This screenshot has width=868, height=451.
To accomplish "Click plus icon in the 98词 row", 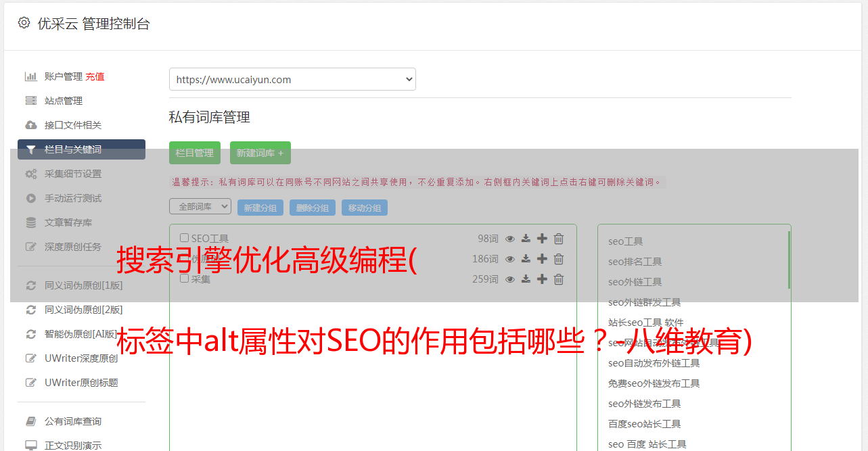I will click(x=542, y=238).
